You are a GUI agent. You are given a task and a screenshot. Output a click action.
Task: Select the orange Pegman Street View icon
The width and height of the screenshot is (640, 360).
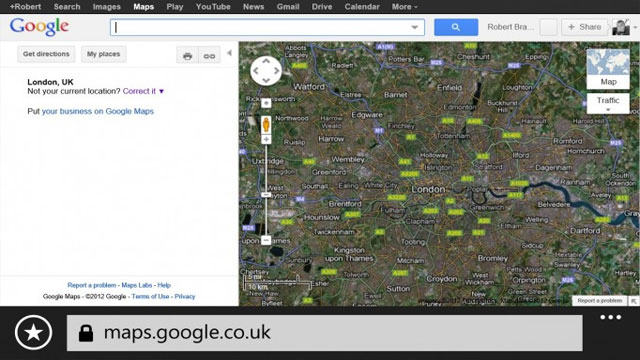[x=266, y=124]
